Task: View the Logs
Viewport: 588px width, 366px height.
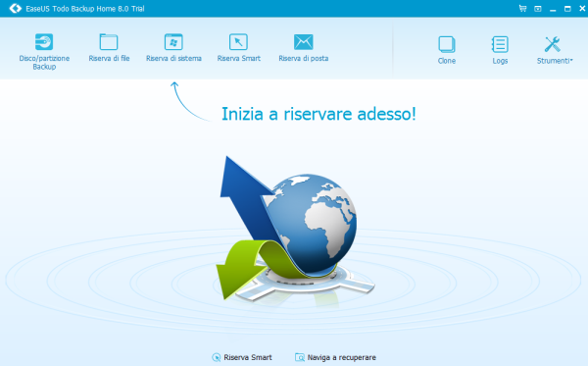Action: point(500,50)
